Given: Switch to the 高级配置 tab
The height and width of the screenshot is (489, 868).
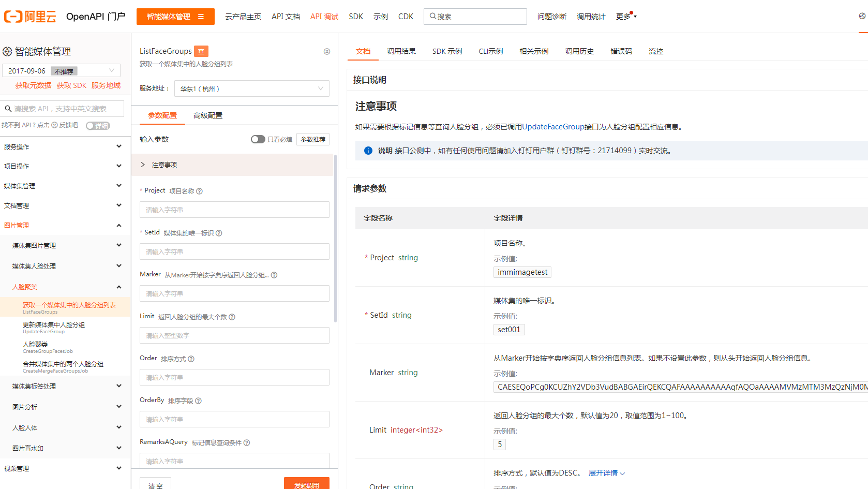Looking at the screenshot, I should point(208,115).
